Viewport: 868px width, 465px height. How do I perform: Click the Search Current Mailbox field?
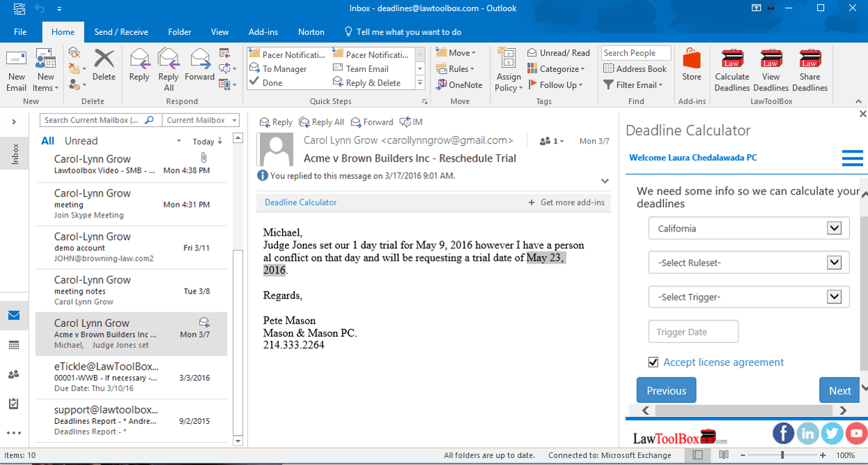pyautogui.click(x=100, y=120)
